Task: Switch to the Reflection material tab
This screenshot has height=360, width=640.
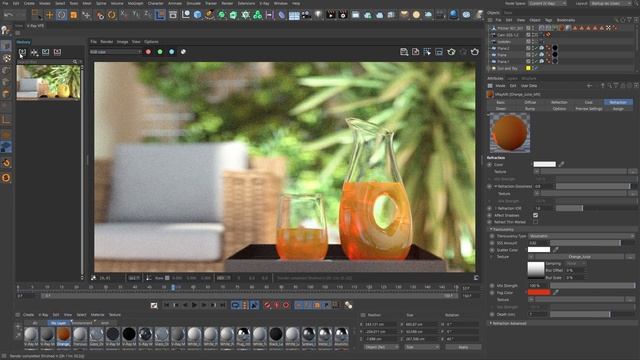Action: (x=559, y=102)
